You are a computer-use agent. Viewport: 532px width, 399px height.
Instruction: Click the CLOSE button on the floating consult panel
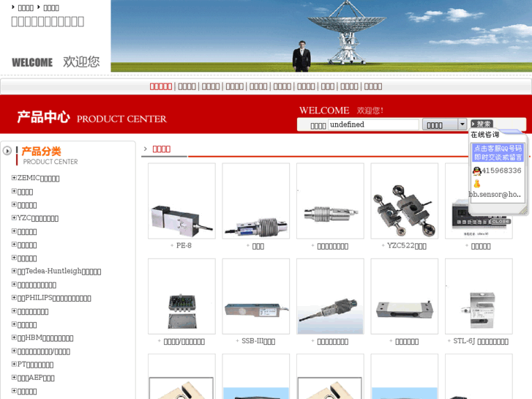tap(501, 221)
